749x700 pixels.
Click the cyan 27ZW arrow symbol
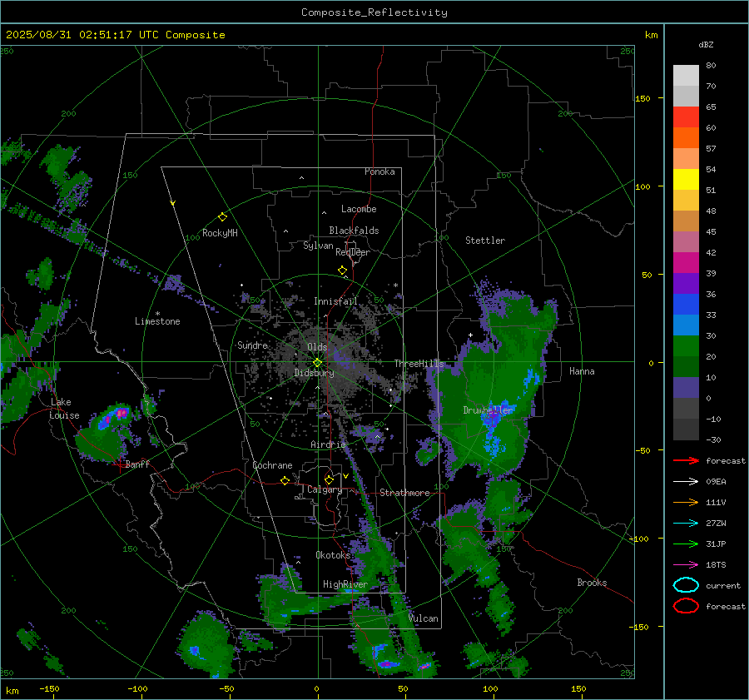686,524
